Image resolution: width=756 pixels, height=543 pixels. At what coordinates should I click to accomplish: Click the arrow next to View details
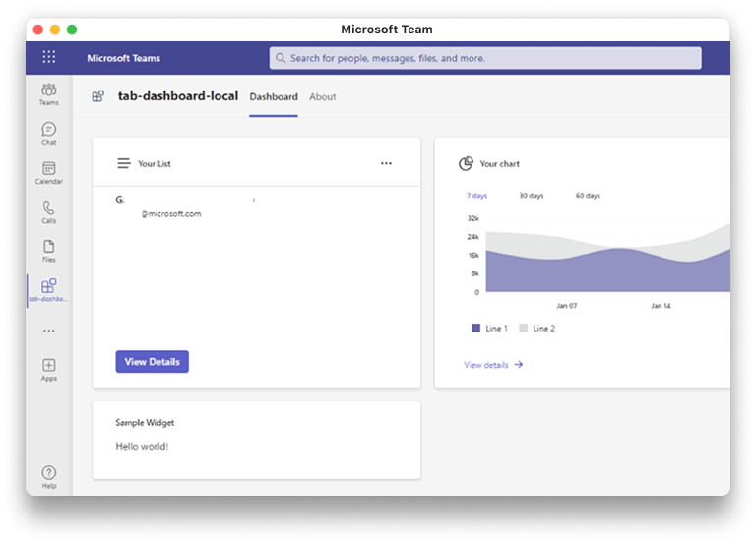click(519, 365)
